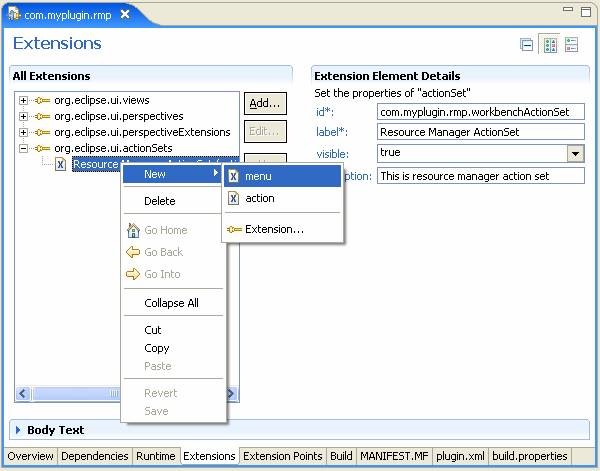Viewport: 600px width, 471px height.
Task: Click the Go Into arrow icon
Action: click(133, 274)
